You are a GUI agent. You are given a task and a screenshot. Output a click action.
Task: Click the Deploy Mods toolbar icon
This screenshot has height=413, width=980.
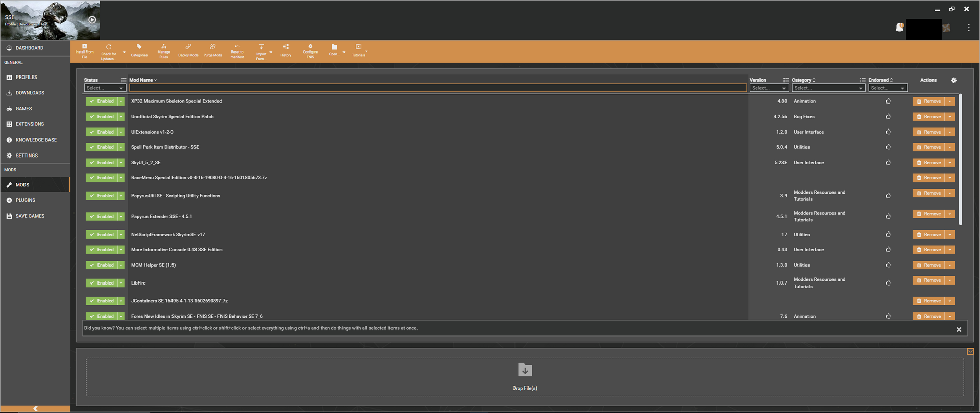[x=188, y=50]
